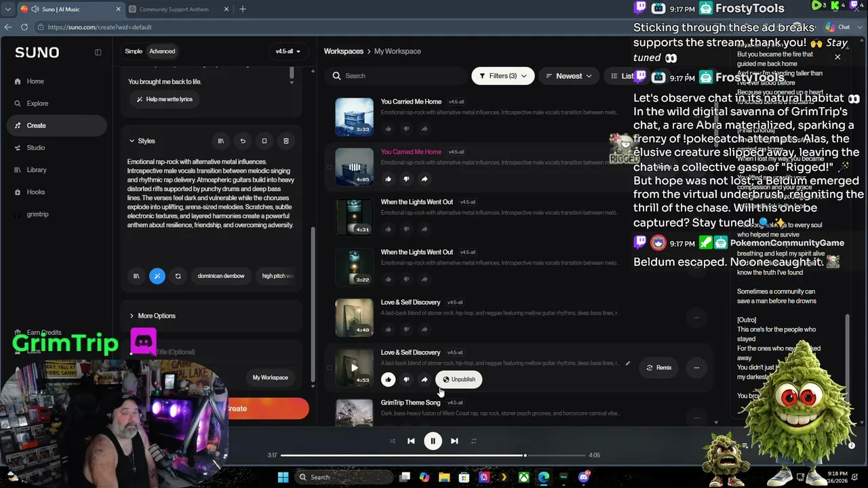Open the 3:33 You Carried Me Home thumbnail
The image size is (868, 488).
[x=354, y=117]
